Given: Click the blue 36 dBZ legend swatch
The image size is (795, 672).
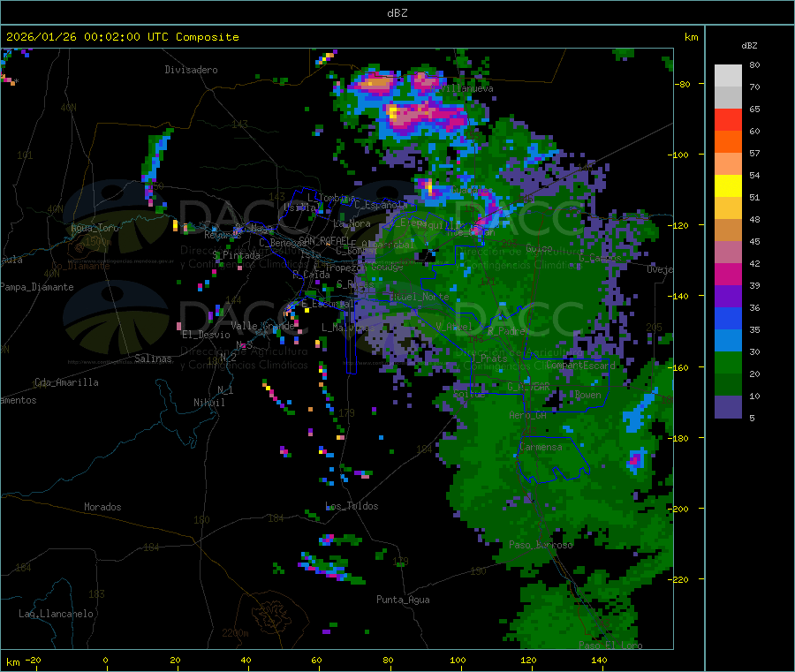Looking at the screenshot, I should (728, 318).
